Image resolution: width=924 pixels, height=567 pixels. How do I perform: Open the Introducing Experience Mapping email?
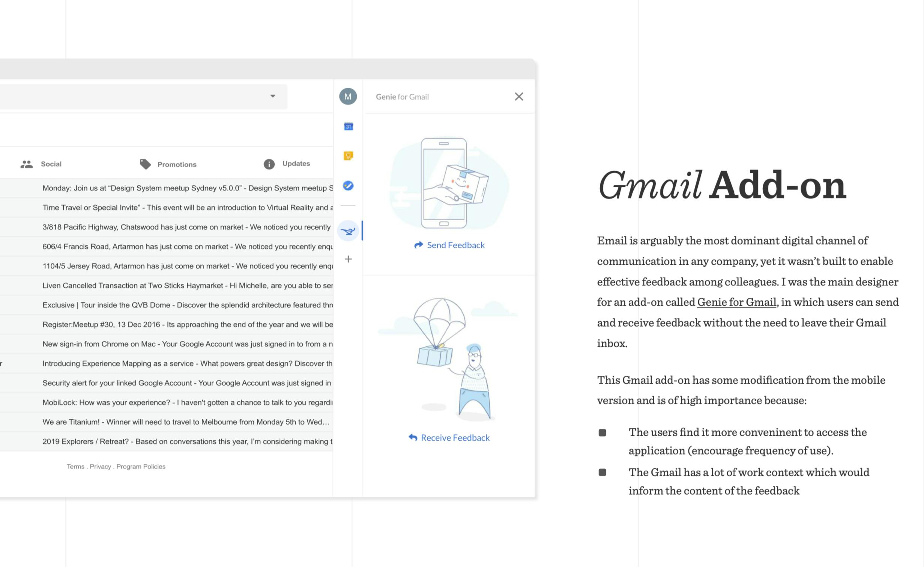click(167, 364)
